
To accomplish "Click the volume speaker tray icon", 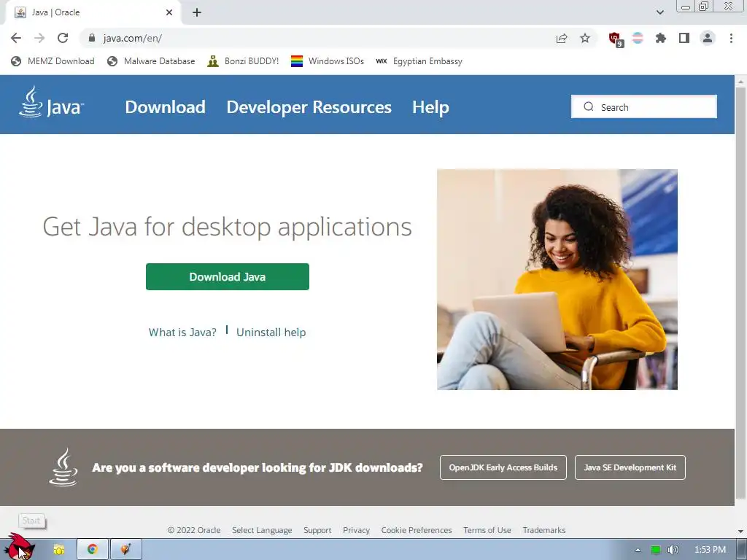I will (672, 550).
